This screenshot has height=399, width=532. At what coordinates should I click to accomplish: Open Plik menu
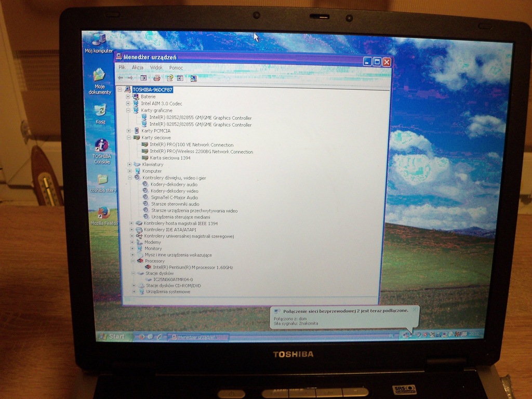click(122, 68)
